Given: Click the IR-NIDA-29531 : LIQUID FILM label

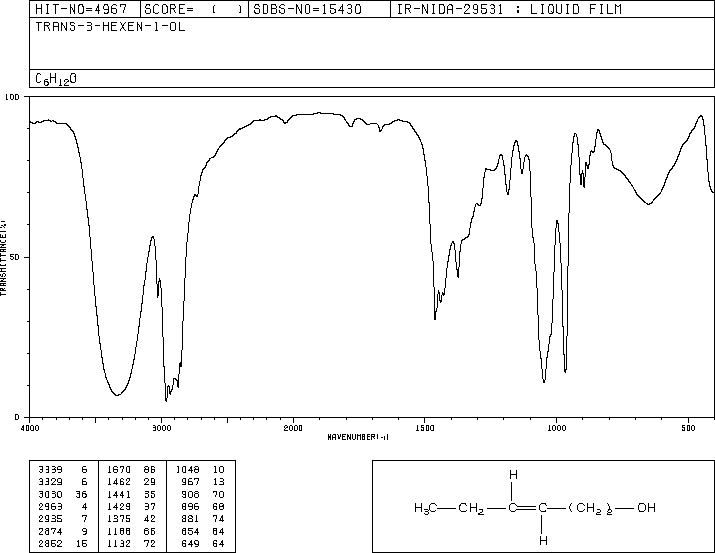Looking at the screenshot, I should [509, 9].
